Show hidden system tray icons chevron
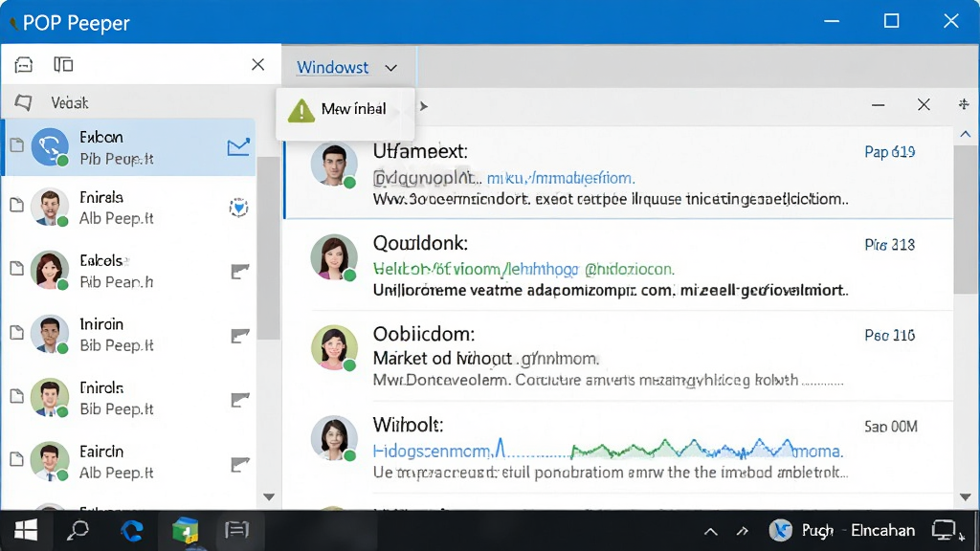The height and width of the screenshot is (551, 980). (711, 532)
